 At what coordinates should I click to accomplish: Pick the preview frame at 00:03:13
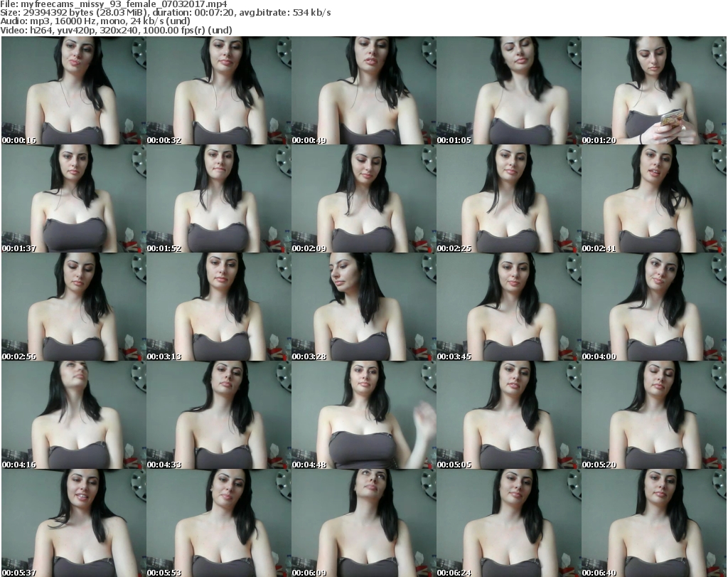point(219,307)
